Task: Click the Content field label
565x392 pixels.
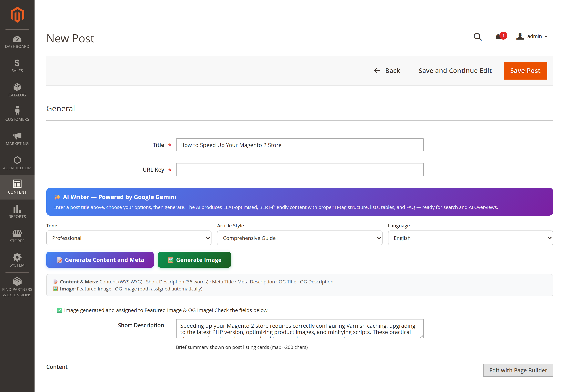Action: [57, 367]
